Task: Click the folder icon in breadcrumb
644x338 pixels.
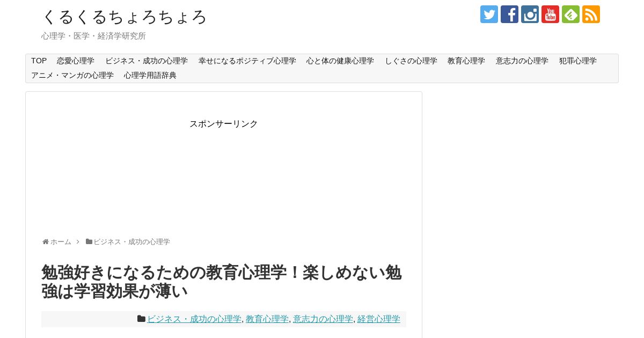Action: (x=89, y=242)
